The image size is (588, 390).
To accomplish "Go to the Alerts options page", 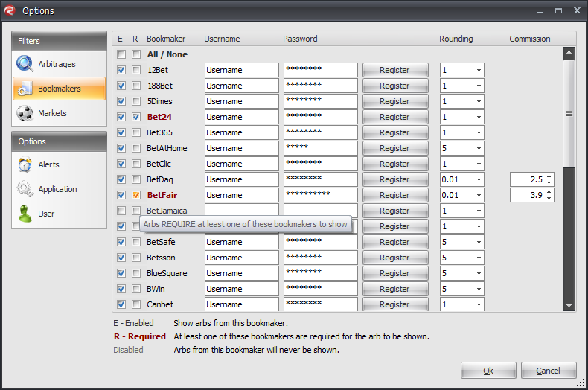I will [60, 164].
